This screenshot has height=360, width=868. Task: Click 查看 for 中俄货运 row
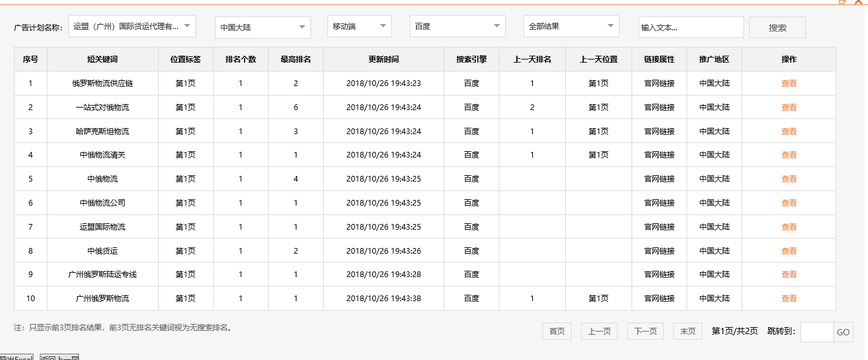click(x=789, y=251)
